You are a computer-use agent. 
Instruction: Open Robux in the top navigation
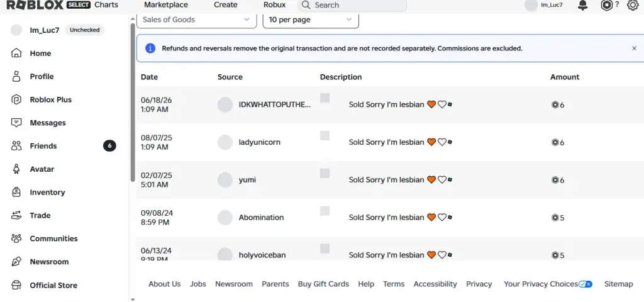[x=274, y=5]
